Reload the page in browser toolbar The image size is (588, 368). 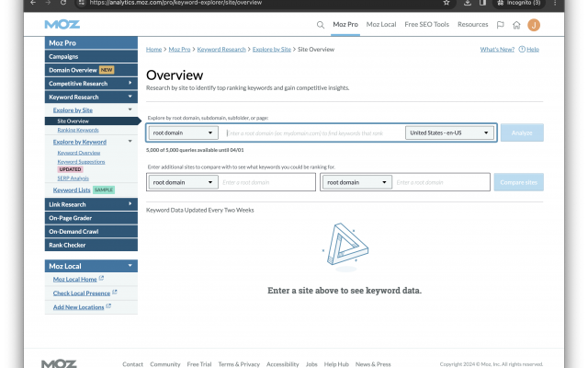click(x=63, y=3)
